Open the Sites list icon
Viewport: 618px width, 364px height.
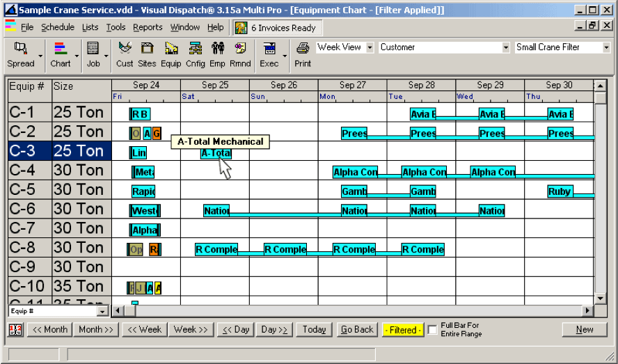pos(147,55)
